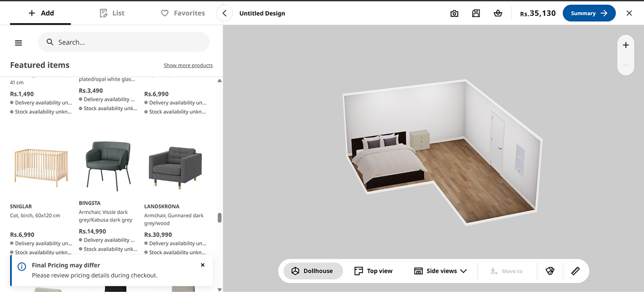This screenshot has height=292, width=644.
Task: Close the planner with the X icon
Action: (629, 13)
